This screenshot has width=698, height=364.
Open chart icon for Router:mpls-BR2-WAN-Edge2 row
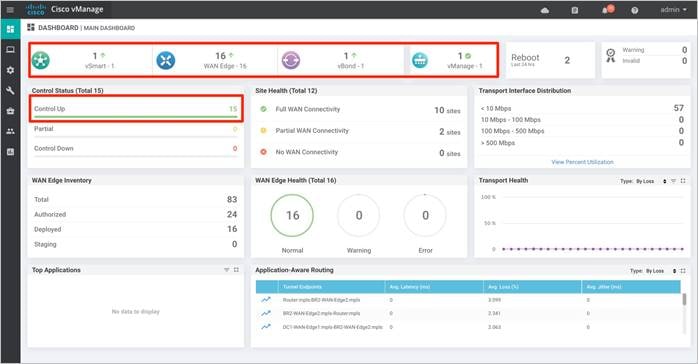click(266, 300)
